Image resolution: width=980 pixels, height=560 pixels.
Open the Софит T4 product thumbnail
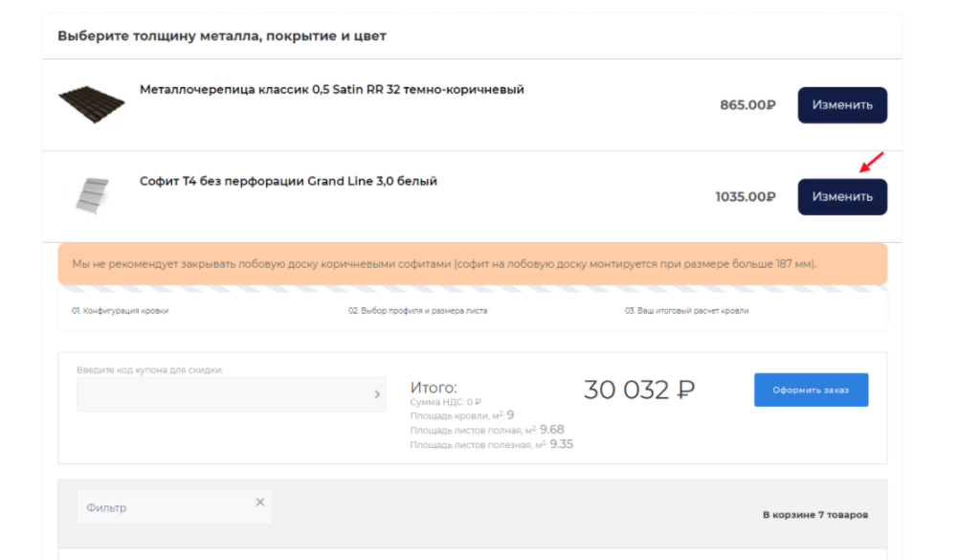pyautogui.click(x=92, y=195)
